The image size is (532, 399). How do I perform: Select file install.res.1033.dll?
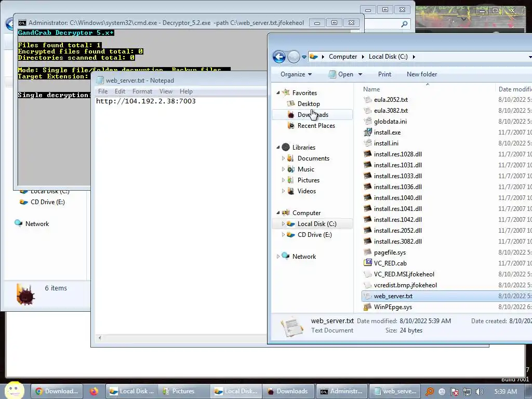click(397, 176)
